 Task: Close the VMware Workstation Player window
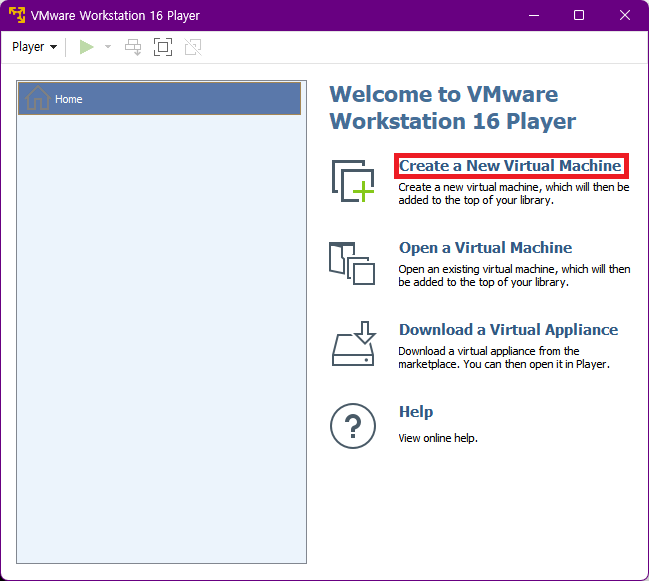tap(625, 15)
